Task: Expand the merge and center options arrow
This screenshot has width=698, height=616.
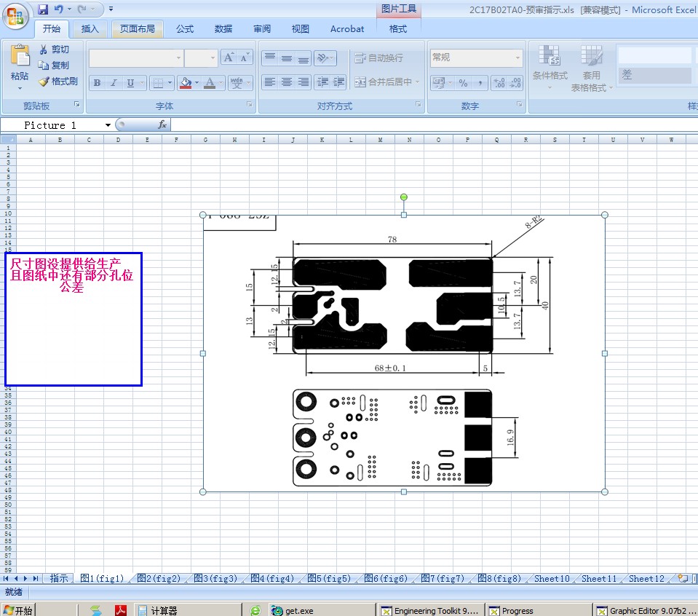Action: (418, 82)
